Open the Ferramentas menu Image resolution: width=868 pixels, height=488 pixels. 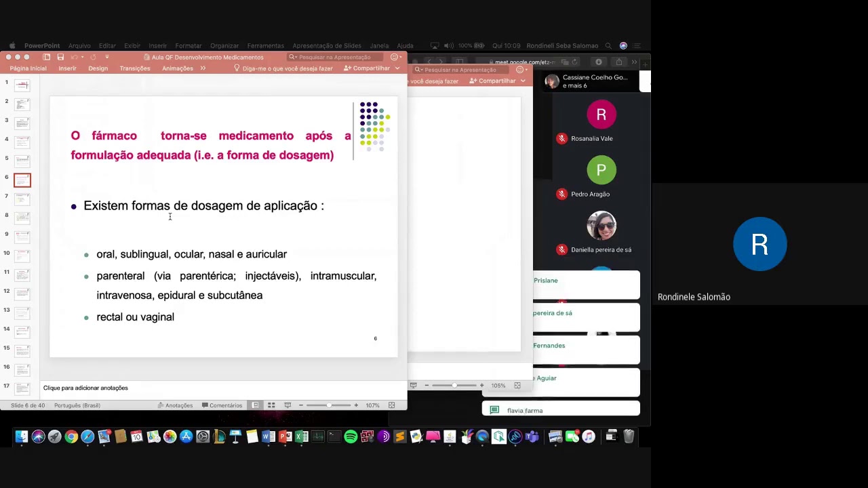pyautogui.click(x=266, y=45)
